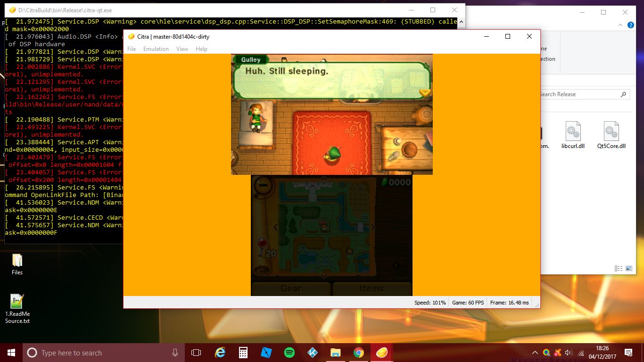Click the Link marker on the map
The width and height of the screenshot is (644, 362).
tap(323, 227)
